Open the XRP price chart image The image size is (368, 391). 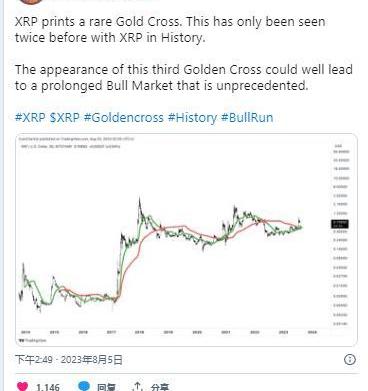(186, 240)
